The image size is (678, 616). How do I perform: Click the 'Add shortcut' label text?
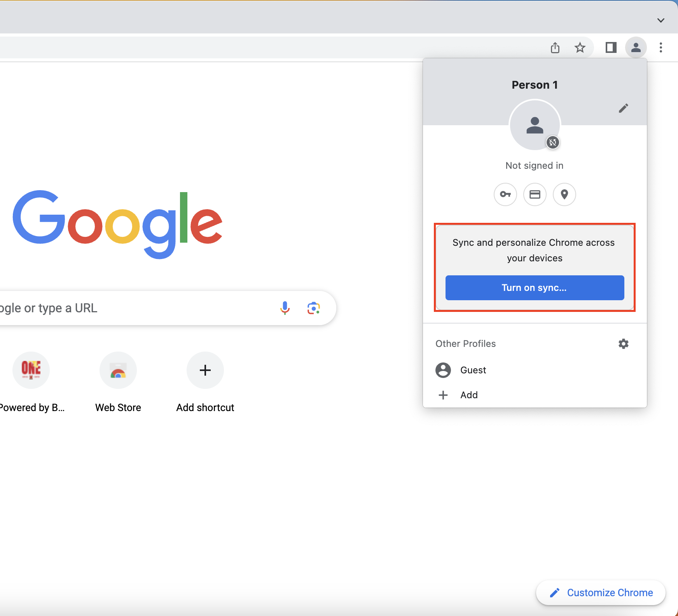click(x=205, y=408)
